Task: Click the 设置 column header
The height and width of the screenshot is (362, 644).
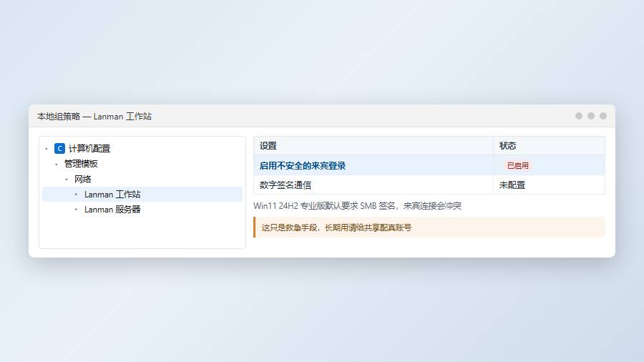Action: [x=374, y=146]
